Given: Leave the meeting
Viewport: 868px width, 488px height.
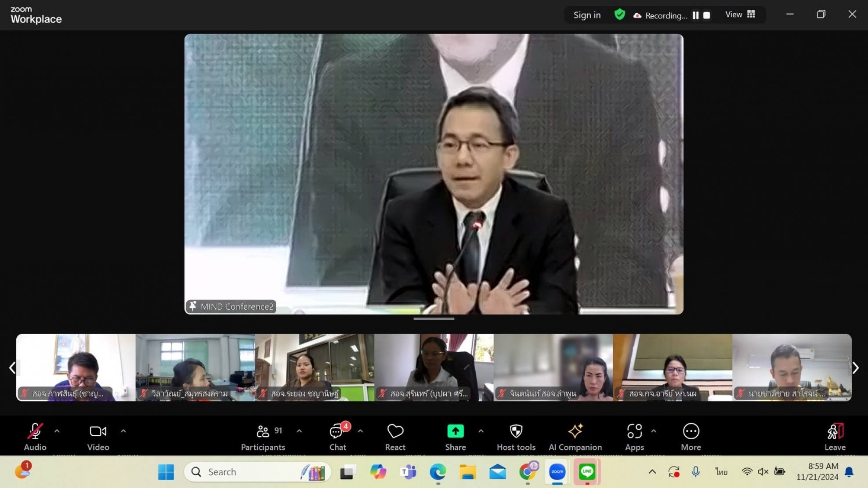Looking at the screenshot, I should tap(835, 437).
